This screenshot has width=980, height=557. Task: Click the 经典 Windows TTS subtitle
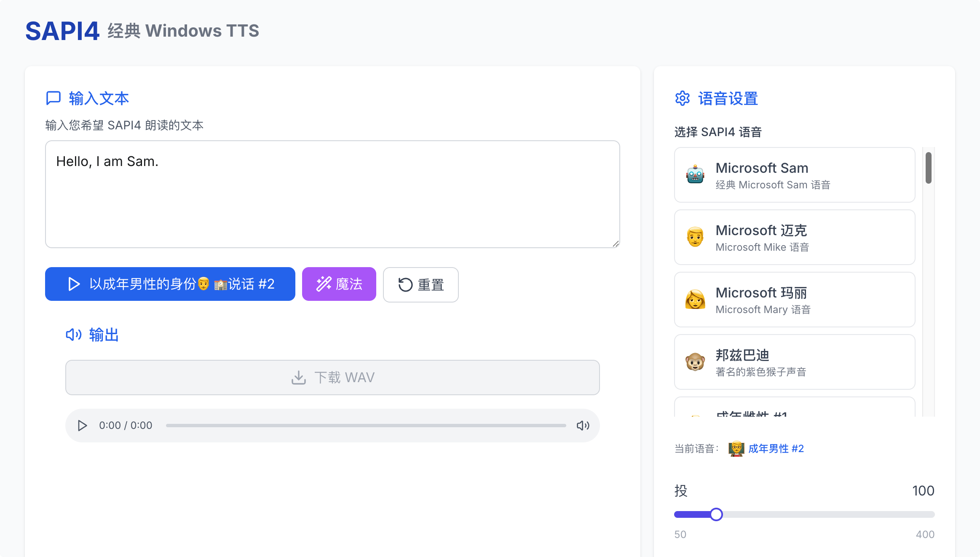(x=183, y=31)
